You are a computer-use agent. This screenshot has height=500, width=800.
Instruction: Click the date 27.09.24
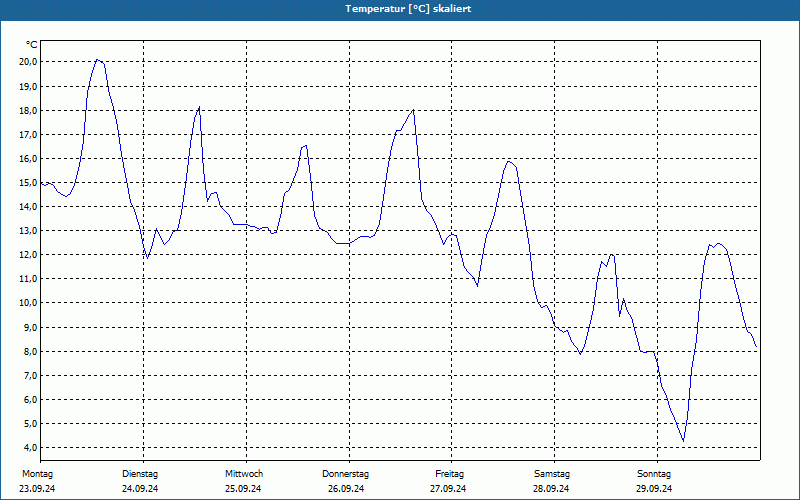click(448, 489)
